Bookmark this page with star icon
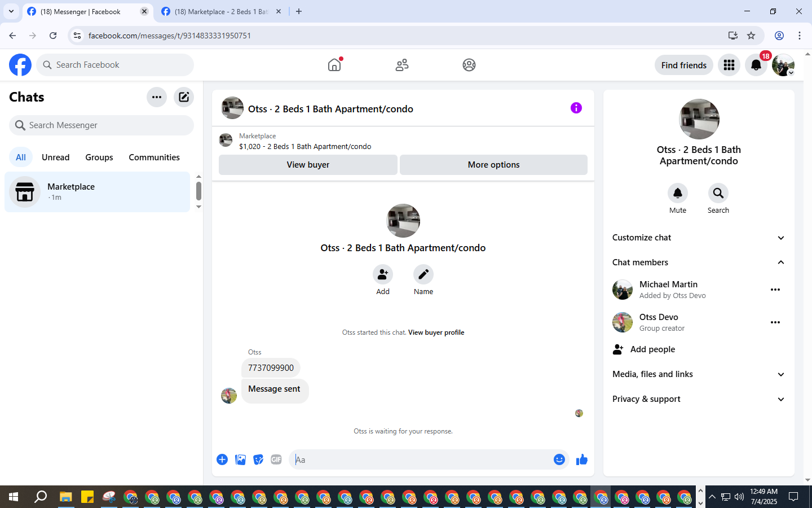This screenshot has height=508, width=812. 751,36
